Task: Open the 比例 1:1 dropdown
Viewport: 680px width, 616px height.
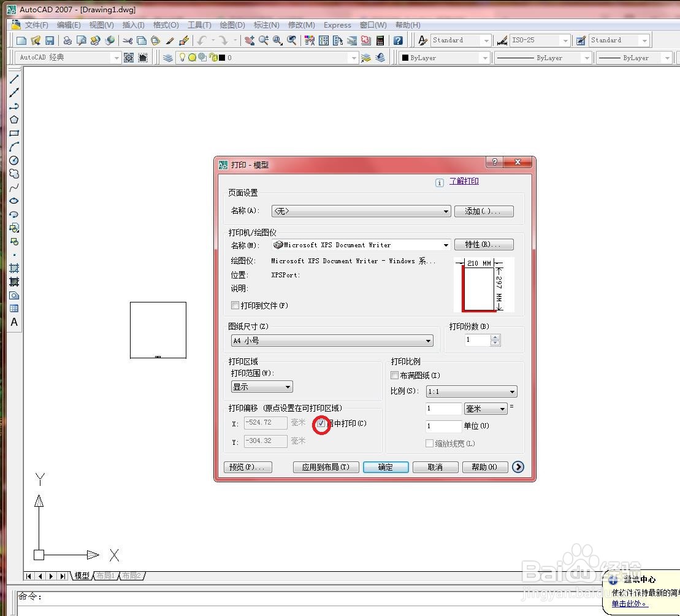Action: 472,391
